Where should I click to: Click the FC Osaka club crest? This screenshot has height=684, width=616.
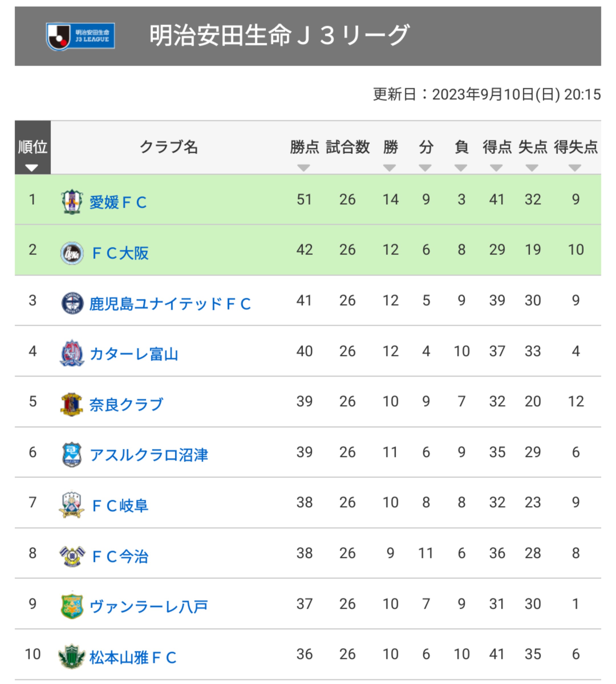pyautogui.click(x=72, y=253)
